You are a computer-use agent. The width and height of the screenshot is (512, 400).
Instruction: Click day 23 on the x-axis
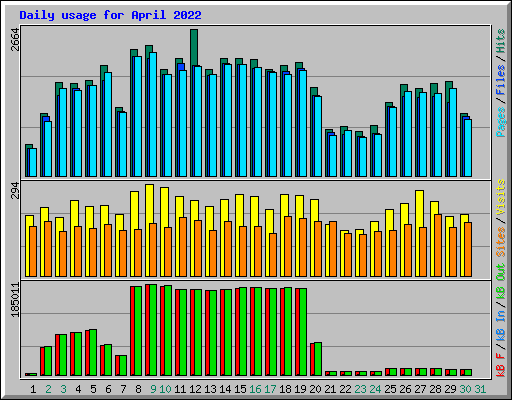coord(360,389)
